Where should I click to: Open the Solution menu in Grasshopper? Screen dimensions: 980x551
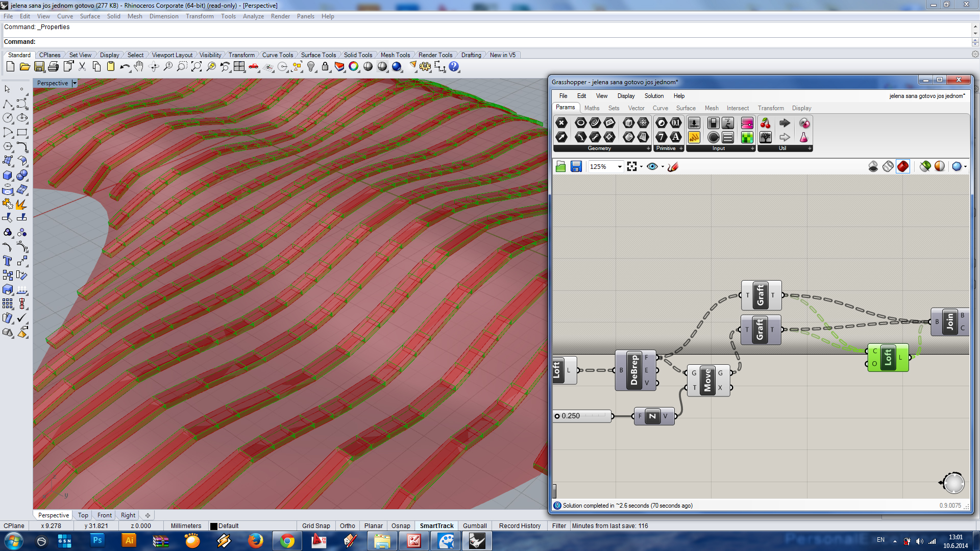654,96
